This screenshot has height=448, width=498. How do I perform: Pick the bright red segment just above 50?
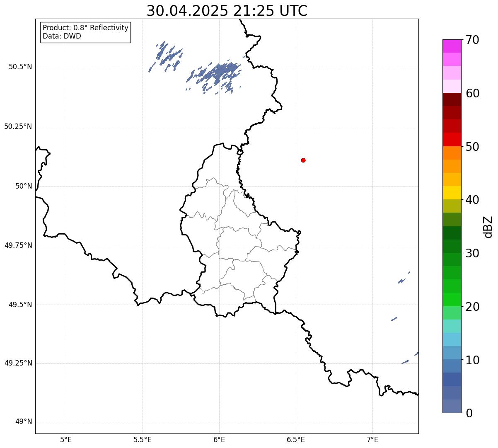[452, 140]
